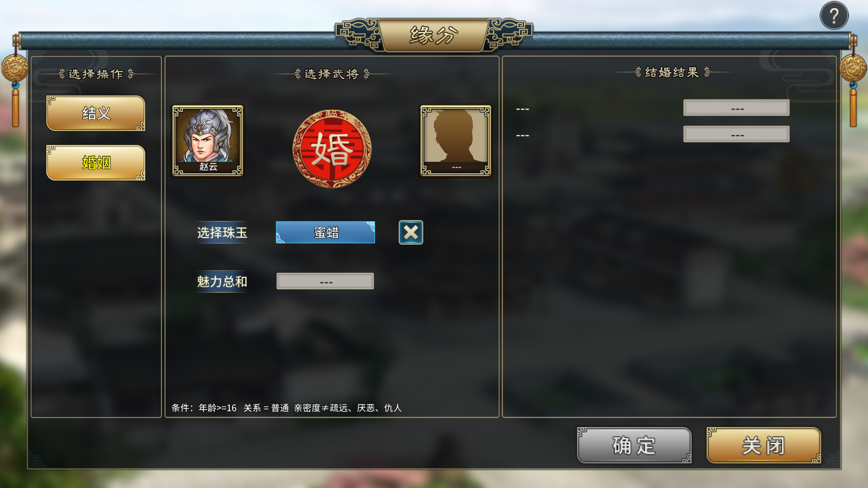
Task: Click the first 结婚结果 result field
Action: click(736, 108)
